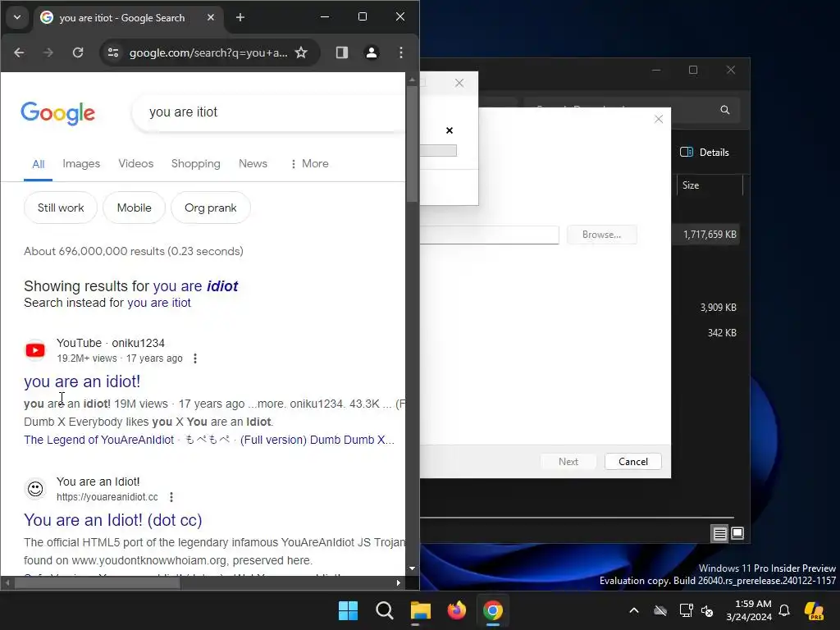
Task: View site information icon in address bar
Action: [113, 52]
